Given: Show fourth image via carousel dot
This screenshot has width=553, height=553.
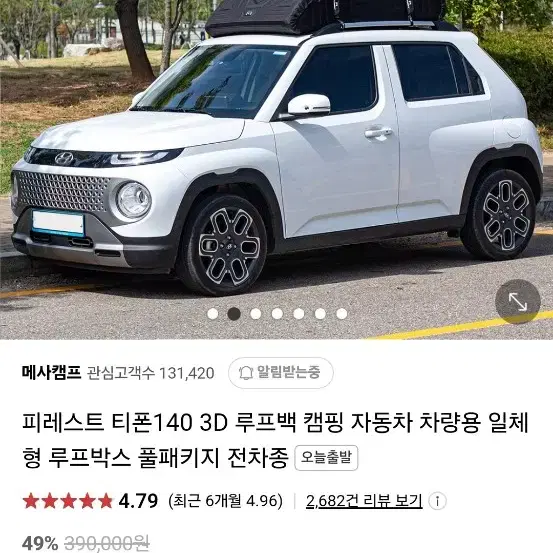Looking at the screenshot, I should (x=277, y=314).
